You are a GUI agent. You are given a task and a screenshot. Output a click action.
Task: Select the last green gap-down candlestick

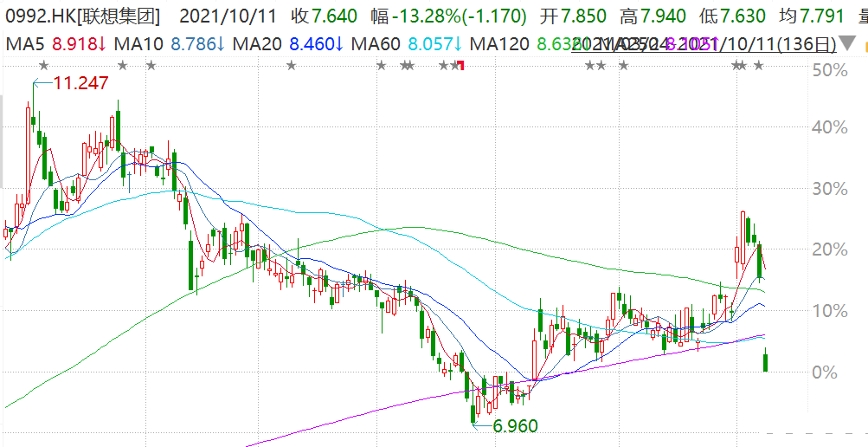pyautogui.click(x=766, y=361)
